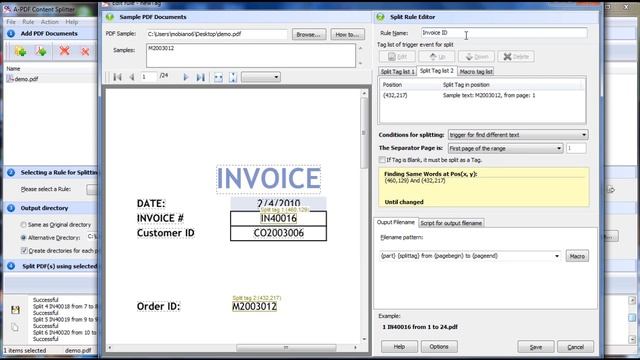Click the large red remove icon

click(64, 51)
